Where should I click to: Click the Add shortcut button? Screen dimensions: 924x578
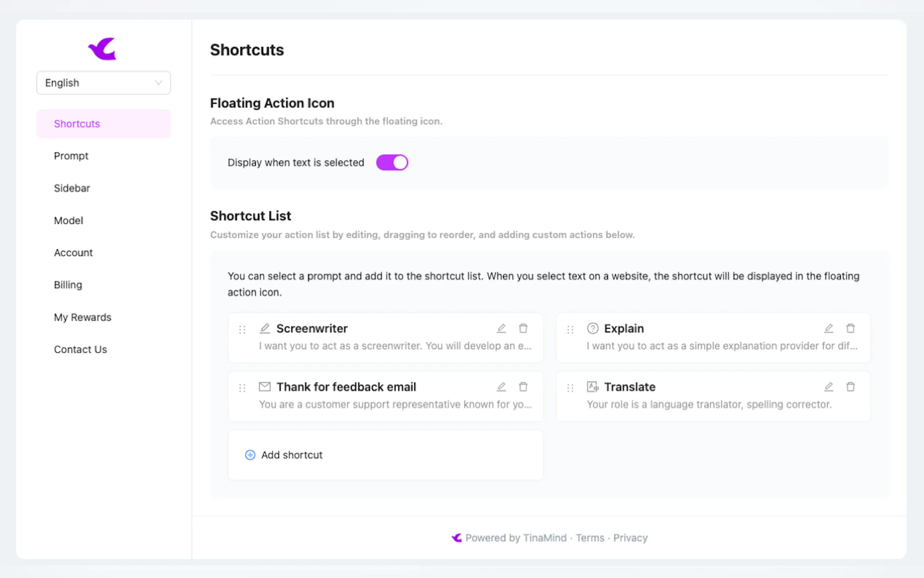[292, 455]
